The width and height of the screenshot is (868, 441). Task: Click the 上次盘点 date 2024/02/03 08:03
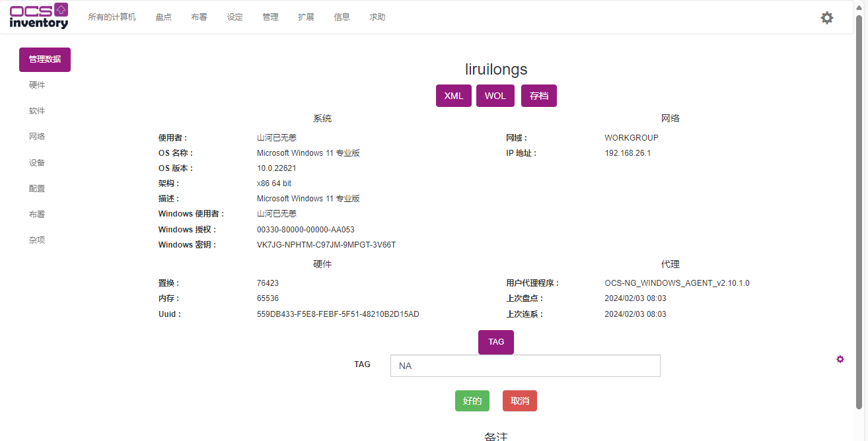click(x=635, y=298)
